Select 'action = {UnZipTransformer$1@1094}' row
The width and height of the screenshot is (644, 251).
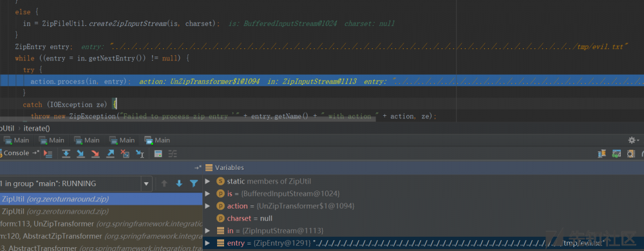point(424,206)
